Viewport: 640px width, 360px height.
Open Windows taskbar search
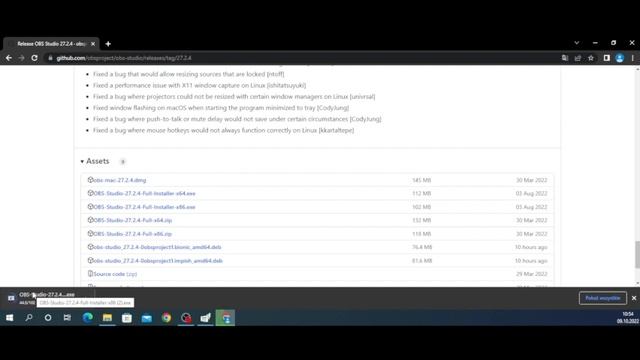tap(29, 318)
